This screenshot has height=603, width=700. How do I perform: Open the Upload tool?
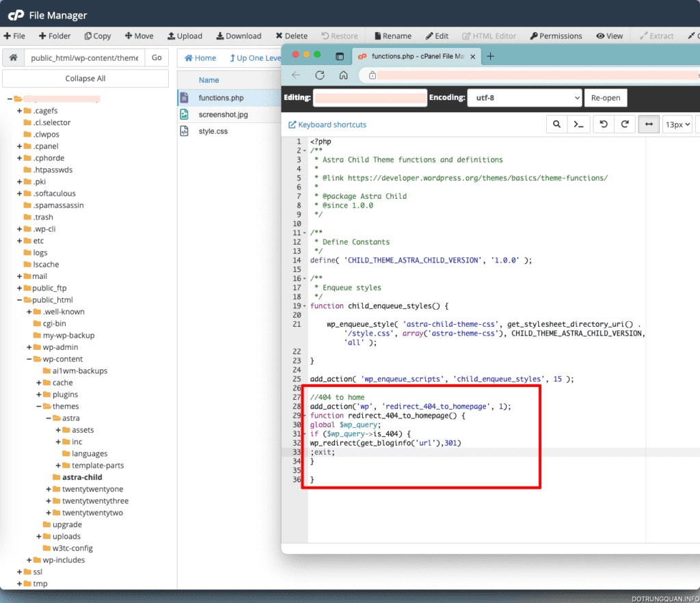pyautogui.click(x=185, y=36)
